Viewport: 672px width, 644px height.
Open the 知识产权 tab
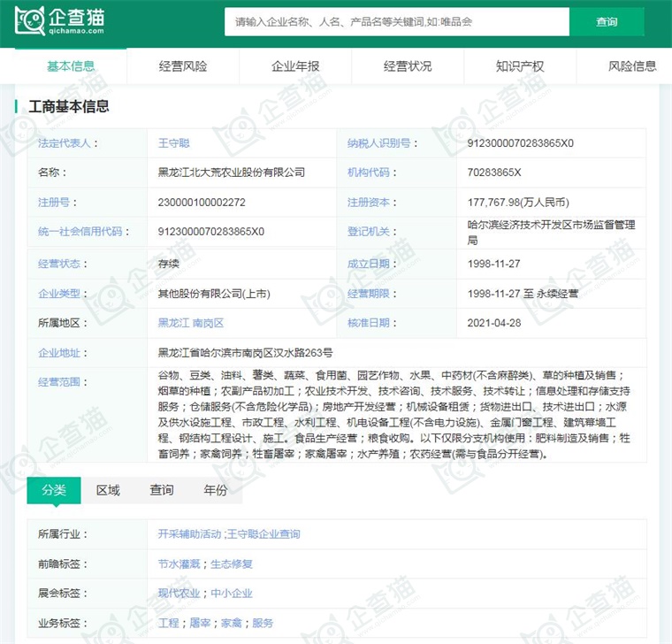[520, 66]
